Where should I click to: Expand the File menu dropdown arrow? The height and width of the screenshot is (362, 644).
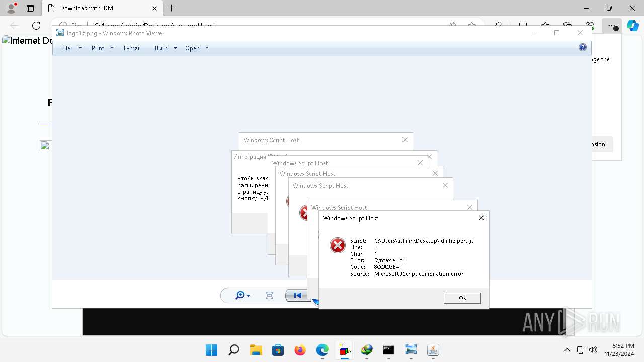(x=80, y=48)
